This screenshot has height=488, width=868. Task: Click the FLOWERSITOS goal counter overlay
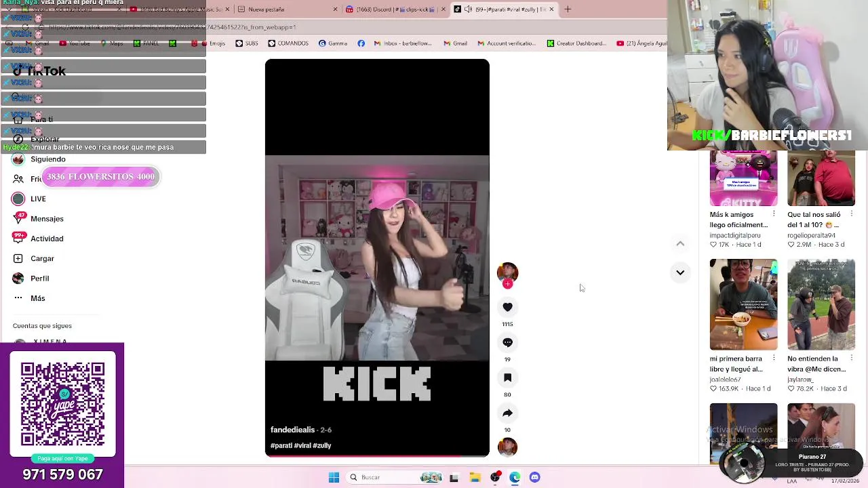click(x=100, y=177)
